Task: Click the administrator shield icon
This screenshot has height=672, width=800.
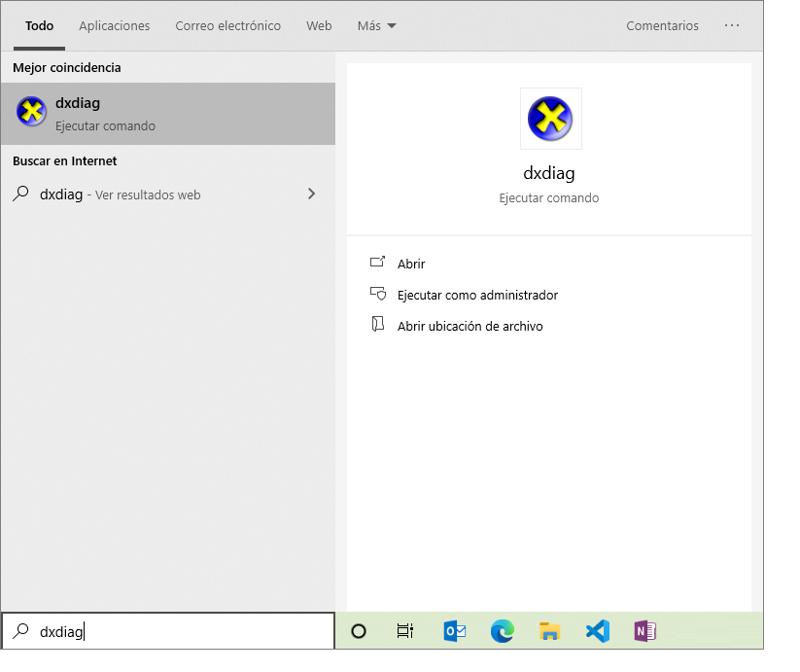Action: coord(378,294)
